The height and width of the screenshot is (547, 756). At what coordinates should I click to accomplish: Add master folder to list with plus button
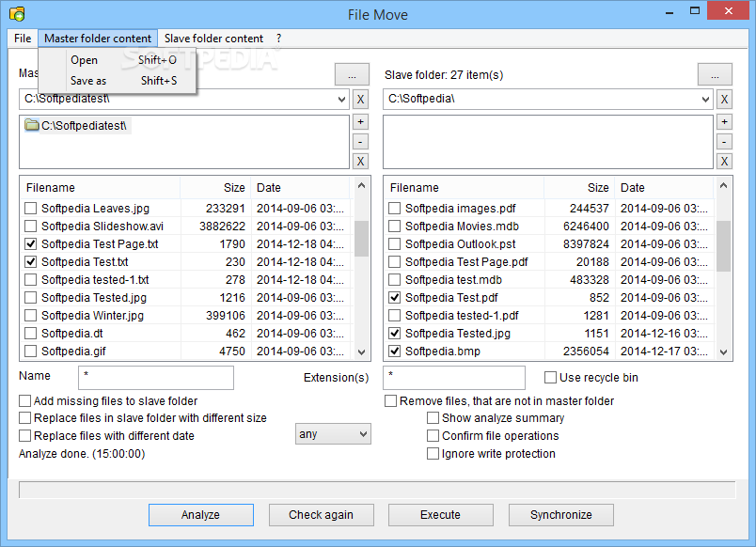(360, 122)
